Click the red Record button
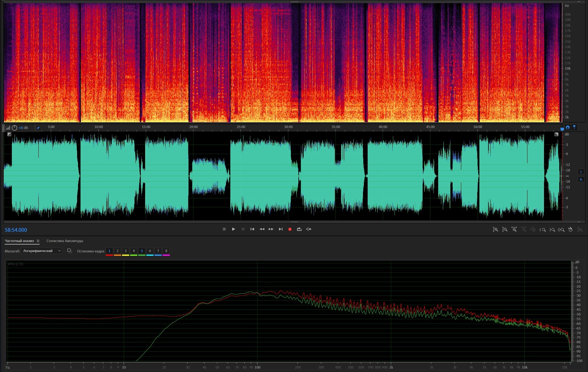 tap(290, 229)
